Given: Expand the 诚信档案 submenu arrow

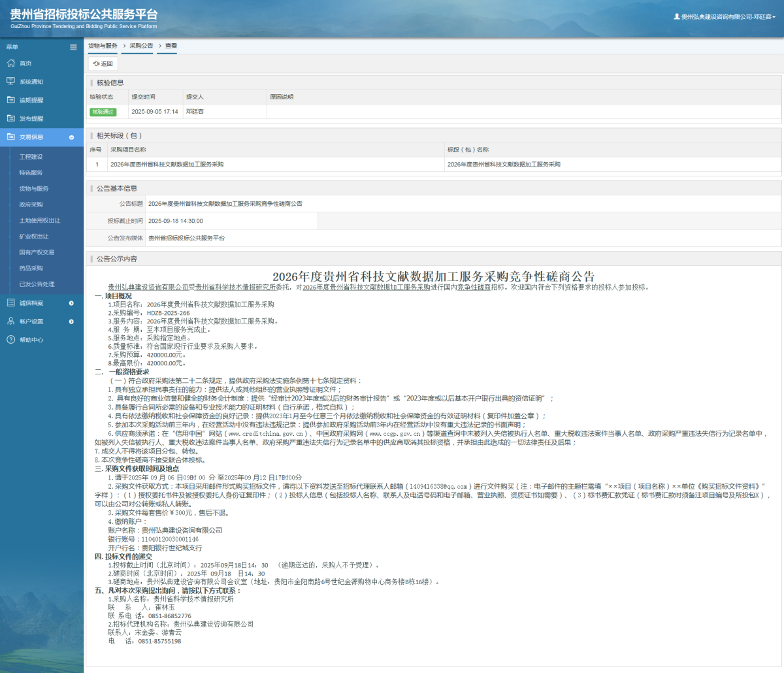Looking at the screenshot, I should click(72, 303).
